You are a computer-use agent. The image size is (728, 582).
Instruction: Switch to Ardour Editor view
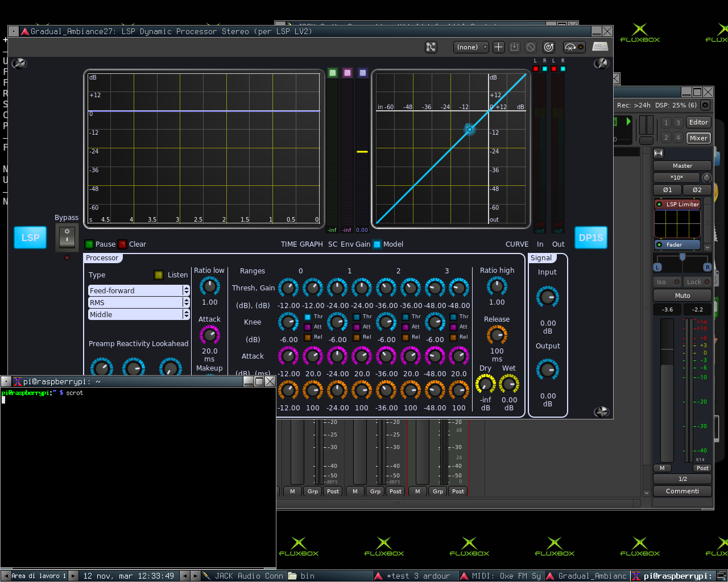pyautogui.click(x=698, y=122)
